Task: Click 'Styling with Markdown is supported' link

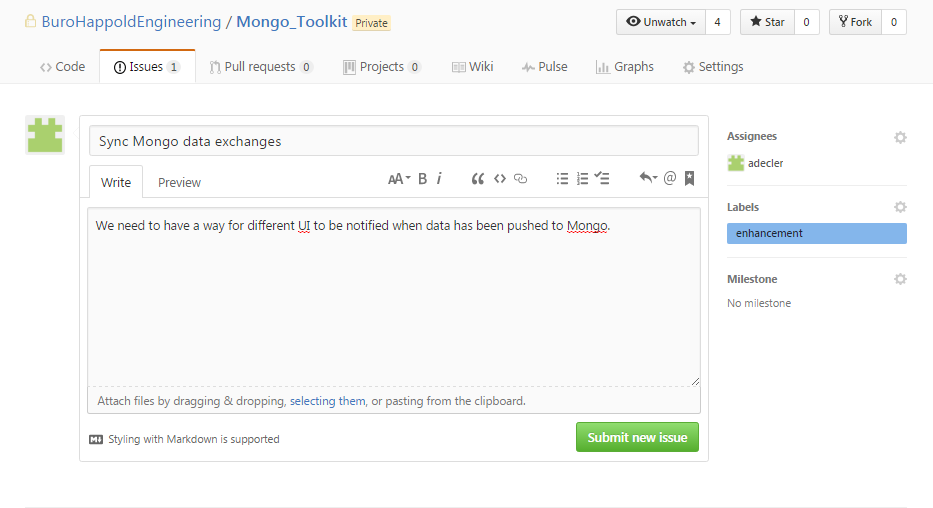Action: 193,439
